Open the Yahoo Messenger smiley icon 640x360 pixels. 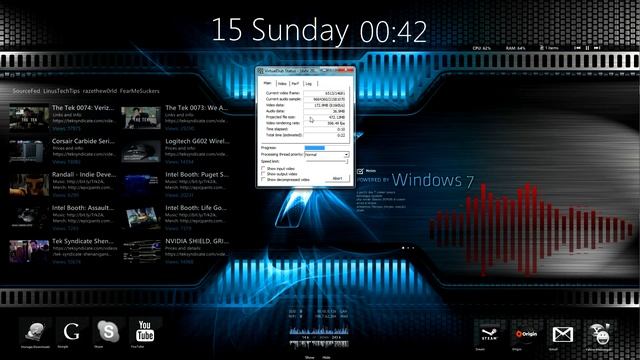(599, 334)
